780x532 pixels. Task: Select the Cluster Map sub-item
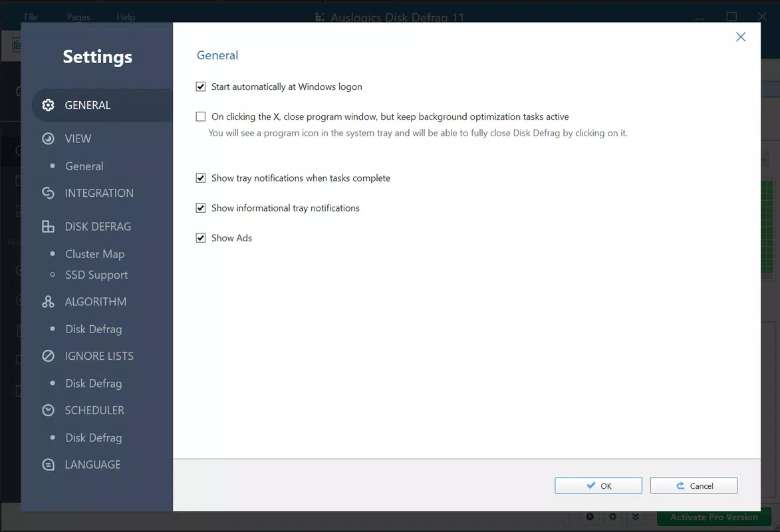pyautogui.click(x=94, y=254)
